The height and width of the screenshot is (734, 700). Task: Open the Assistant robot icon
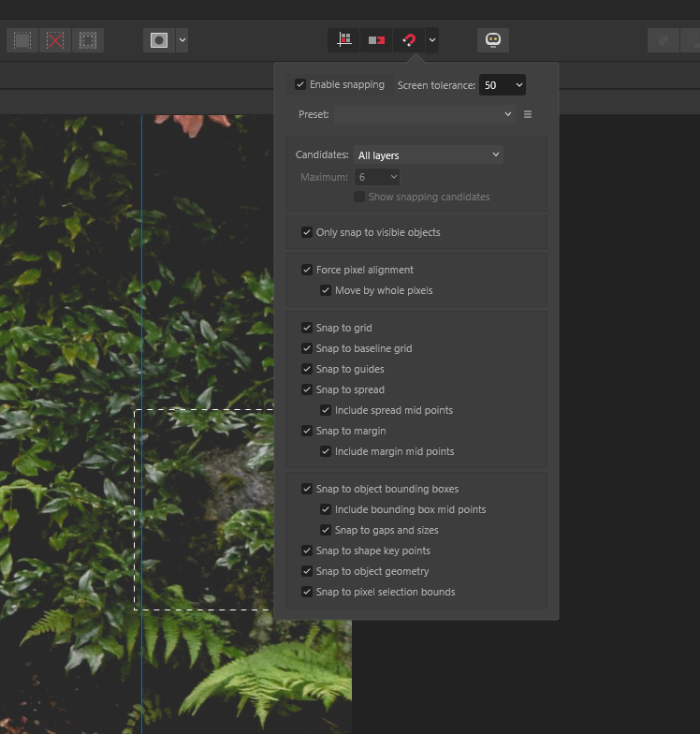coord(493,40)
